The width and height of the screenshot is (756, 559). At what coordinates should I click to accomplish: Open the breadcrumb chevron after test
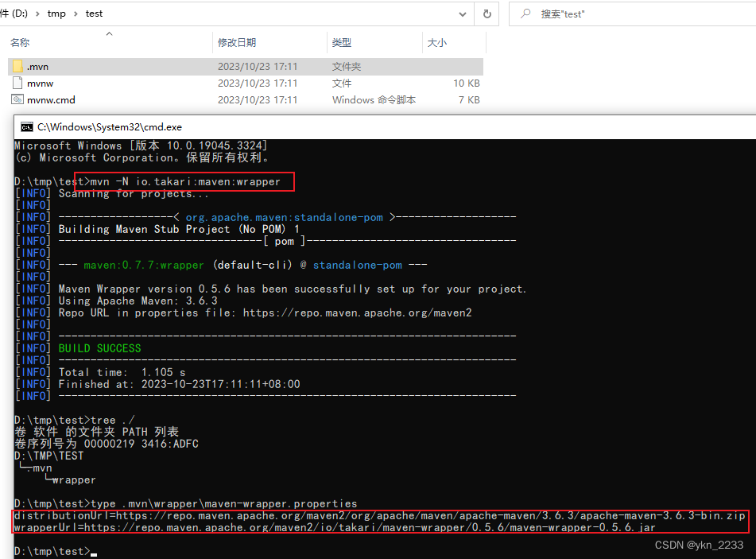[111, 14]
